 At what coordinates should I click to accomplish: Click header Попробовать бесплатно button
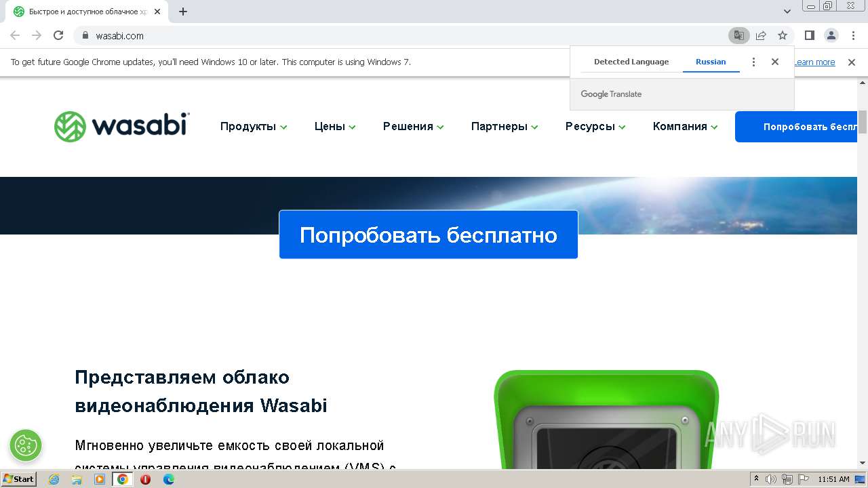pyautogui.click(x=796, y=127)
